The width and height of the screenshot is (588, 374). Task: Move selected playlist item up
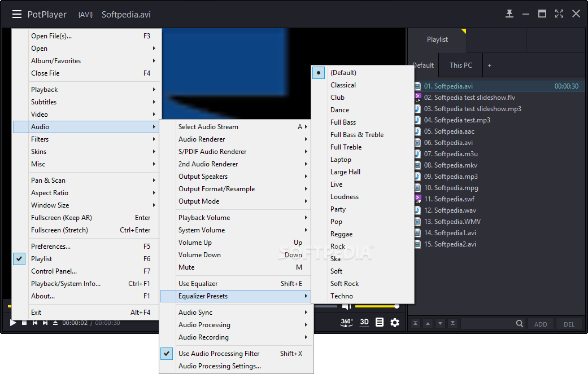(x=428, y=323)
